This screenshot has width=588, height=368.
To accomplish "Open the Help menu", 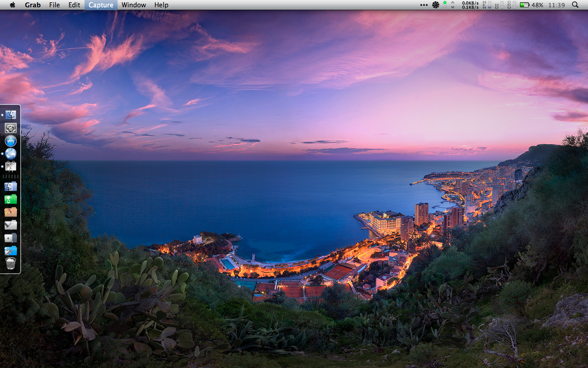I will point(161,5).
